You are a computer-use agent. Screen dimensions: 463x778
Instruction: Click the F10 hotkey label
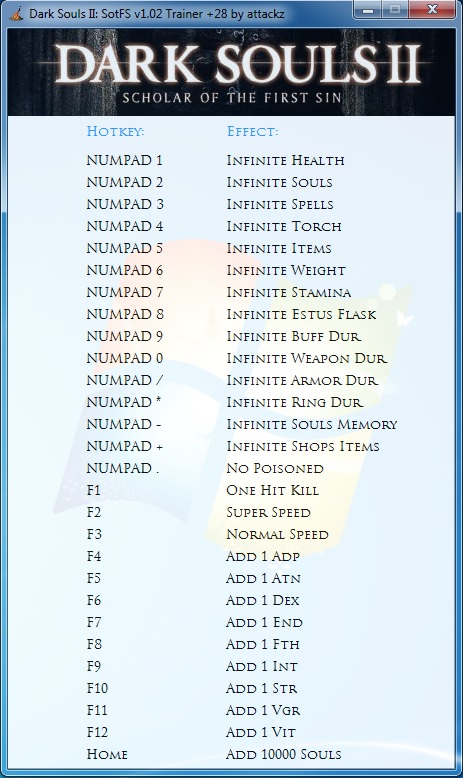tap(97, 688)
